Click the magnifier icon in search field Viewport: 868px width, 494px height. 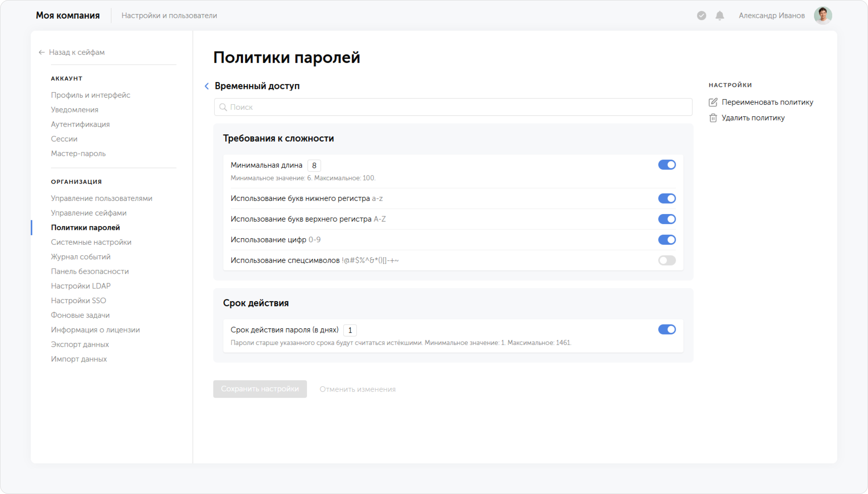[223, 107]
